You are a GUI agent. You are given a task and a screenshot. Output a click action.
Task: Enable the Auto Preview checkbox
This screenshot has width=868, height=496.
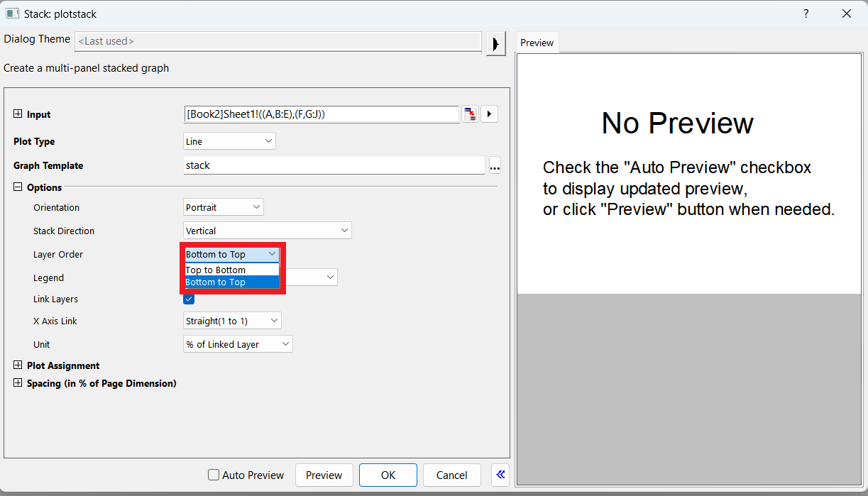click(x=213, y=475)
